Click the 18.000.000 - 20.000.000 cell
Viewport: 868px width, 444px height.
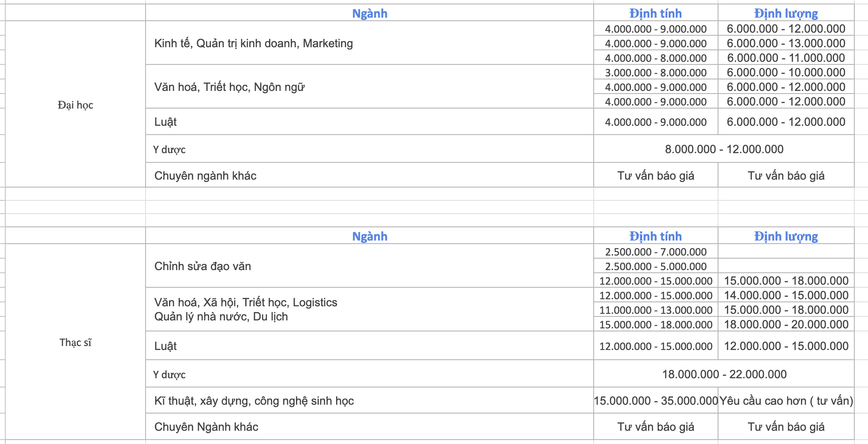click(x=786, y=324)
